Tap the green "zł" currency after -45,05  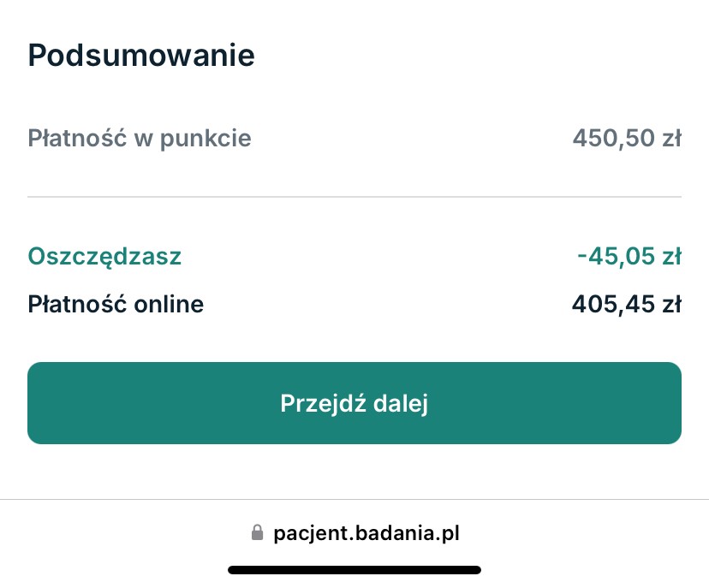(x=670, y=256)
